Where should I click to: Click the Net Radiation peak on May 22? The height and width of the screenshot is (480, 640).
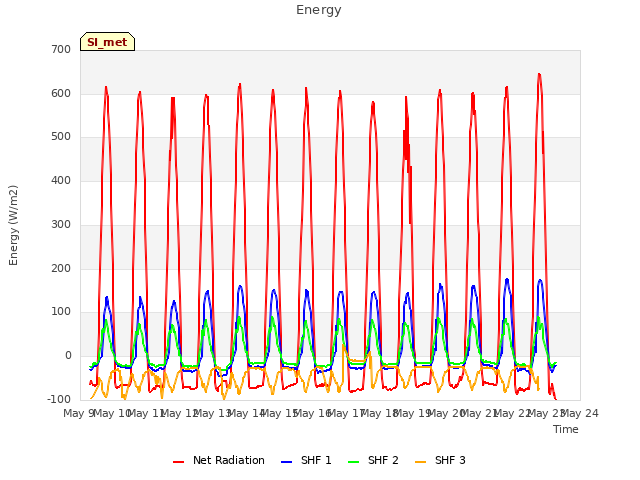[x=507, y=87]
